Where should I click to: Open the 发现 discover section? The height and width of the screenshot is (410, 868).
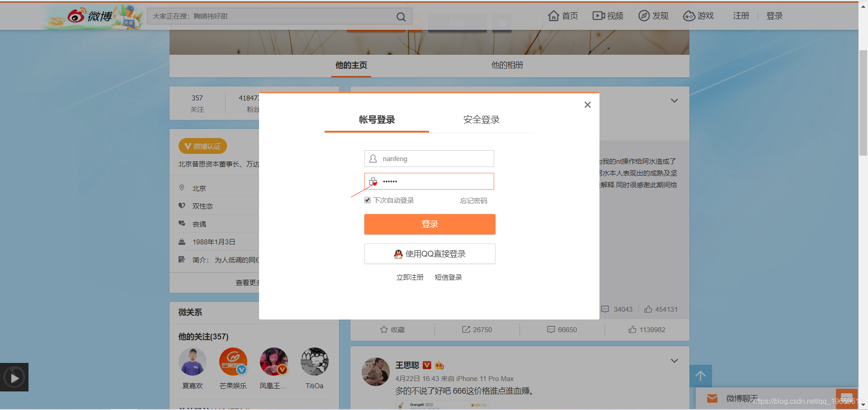653,16
